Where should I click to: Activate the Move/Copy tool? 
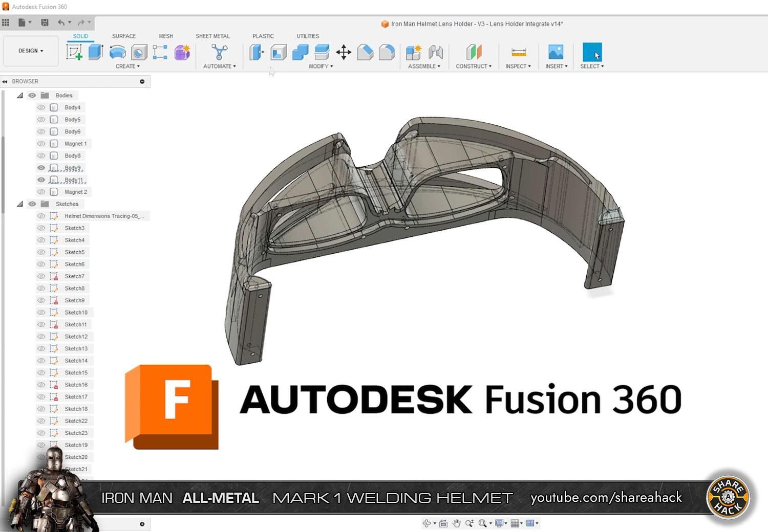(x=344, y=52)
